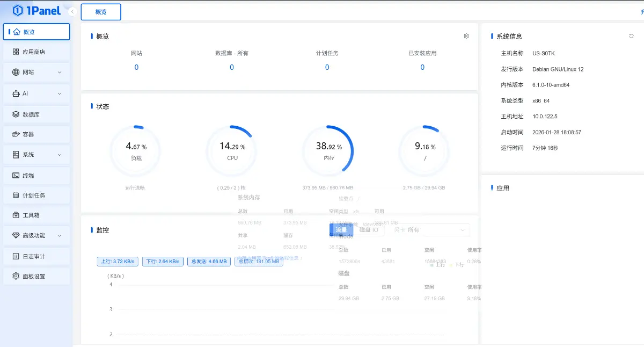This screenshot has height=347, width=644.
Task: Expand the 高级功能 sidebar menu
Action: [x=59, y=236]
